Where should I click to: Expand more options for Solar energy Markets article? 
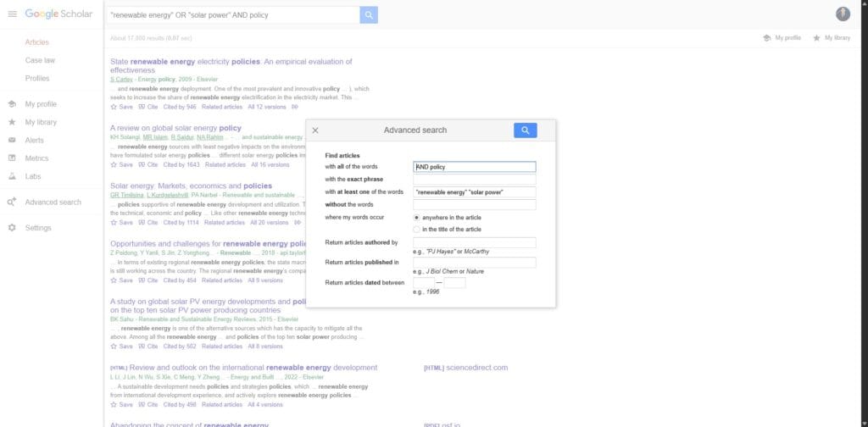tap(298, 223)
